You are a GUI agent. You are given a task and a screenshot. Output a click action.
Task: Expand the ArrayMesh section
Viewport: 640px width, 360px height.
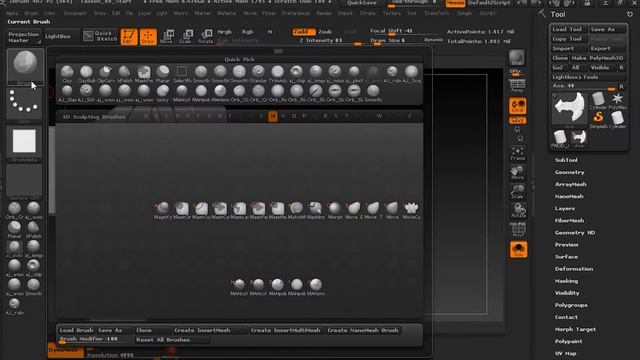tap(571, 184)
